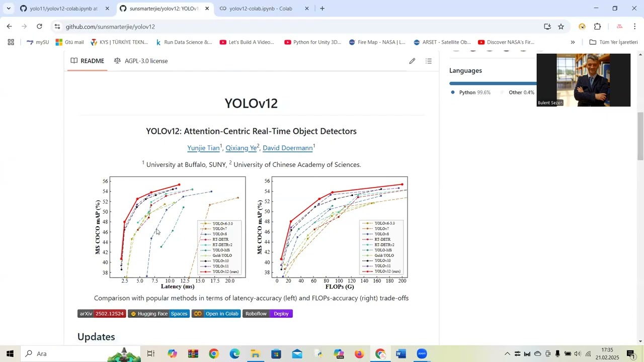The width and height of the screenshot is (644, 362).
Task: Click the Python 99.6% language link
Action: pos(471,93)
